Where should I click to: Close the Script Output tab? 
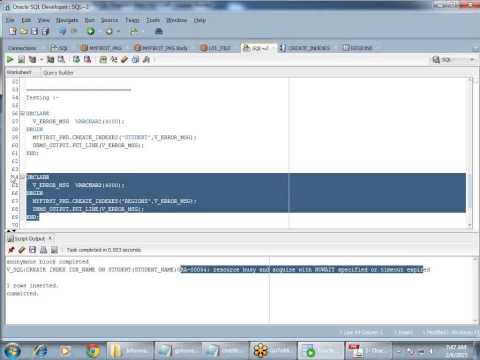click(x=50, y=238)
